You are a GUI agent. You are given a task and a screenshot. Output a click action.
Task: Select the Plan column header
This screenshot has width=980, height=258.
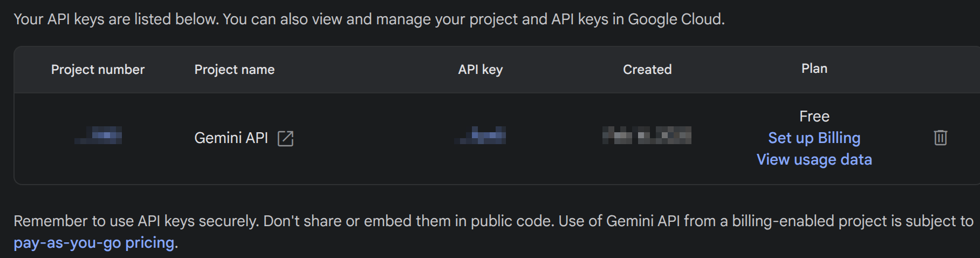(814, 69)
